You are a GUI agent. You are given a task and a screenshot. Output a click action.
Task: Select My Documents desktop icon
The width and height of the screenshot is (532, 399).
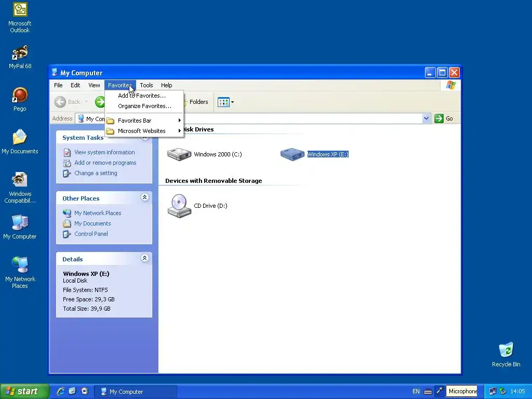click(x=20, y=141)
